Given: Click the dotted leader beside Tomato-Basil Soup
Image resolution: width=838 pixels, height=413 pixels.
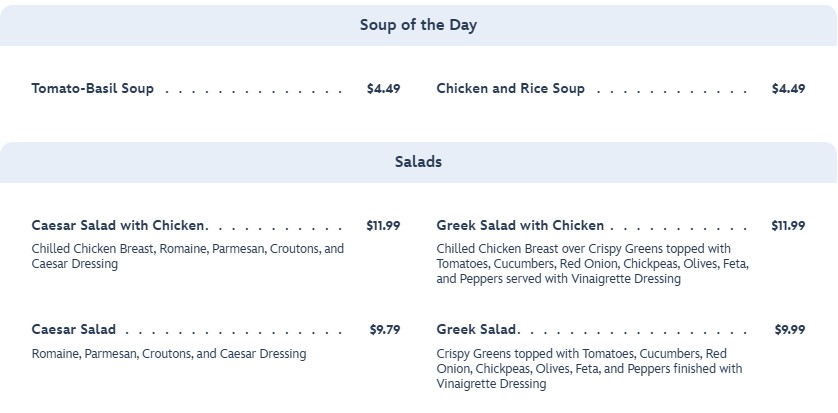Looking at the screenshot, I should tap(254, 90).
